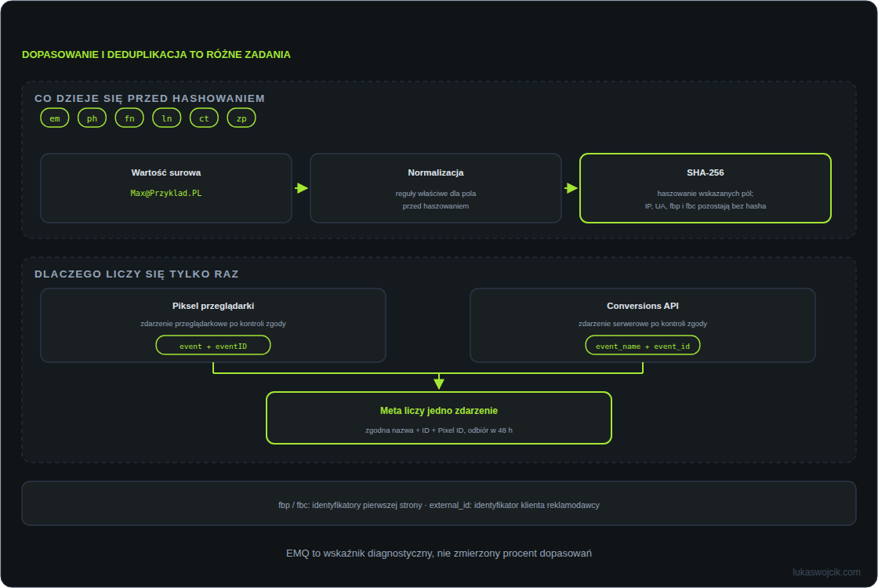Image resolution: width=878 pixels, height=588 pixels.
Task: Click the "event_name + event_id" pill
Action: [643, 346]
